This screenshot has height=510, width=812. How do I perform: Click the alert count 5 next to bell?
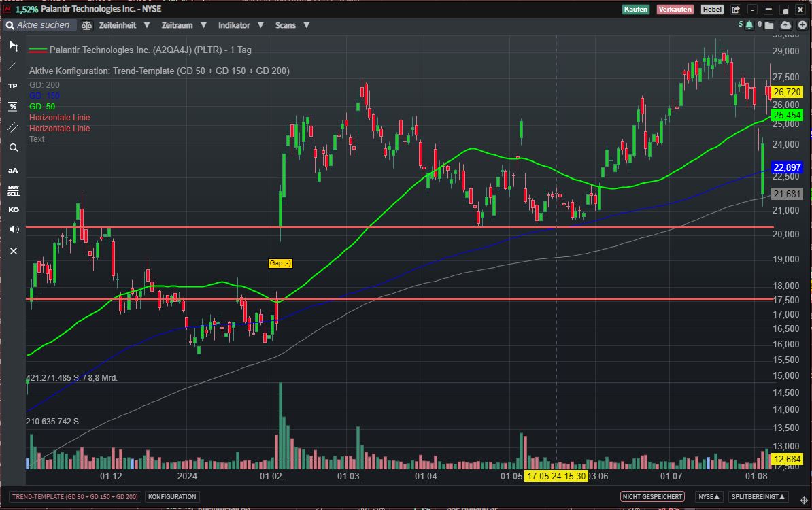pyautogui.click(x=741, y=24)
